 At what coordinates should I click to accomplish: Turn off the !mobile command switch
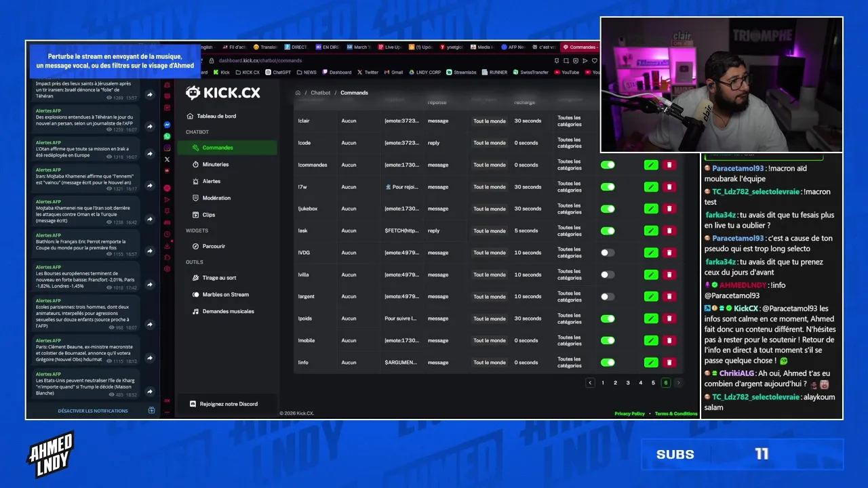pos(608,340)
